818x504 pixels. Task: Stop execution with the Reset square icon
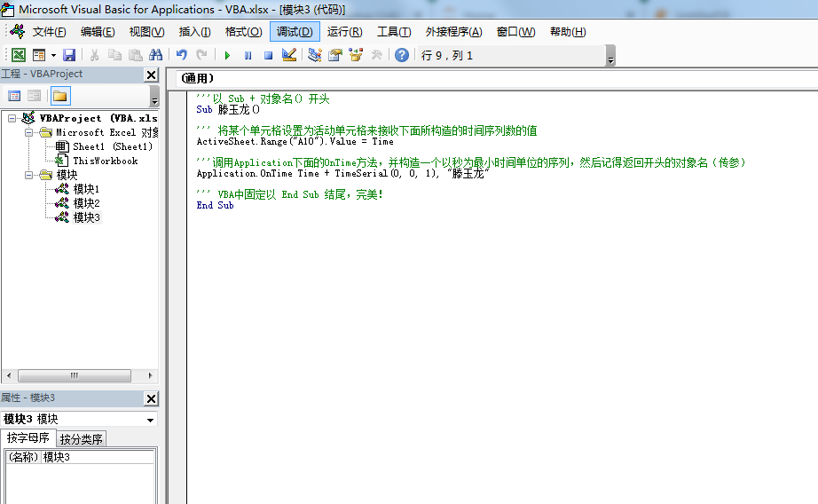click(268, 55)
